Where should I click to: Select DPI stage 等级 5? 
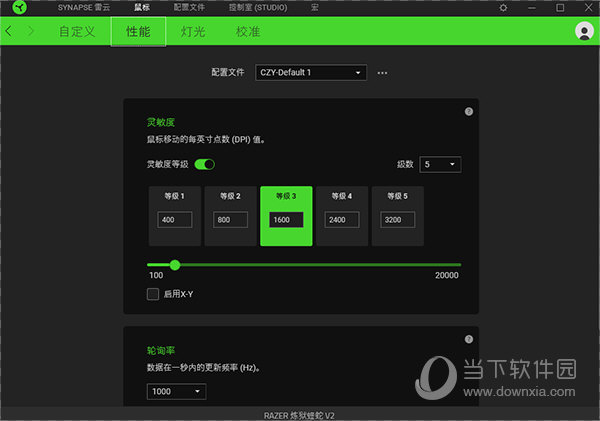click(398, 216)
